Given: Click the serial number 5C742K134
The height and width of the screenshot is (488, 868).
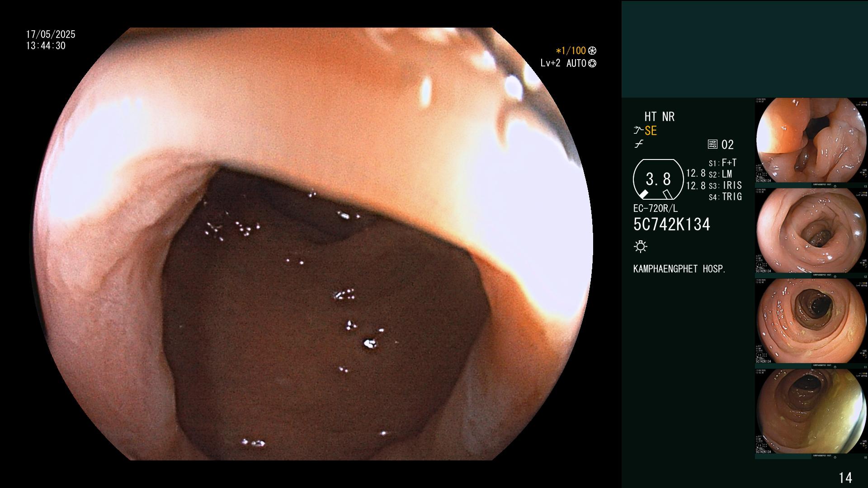Looking at the screenshot, I should pos(672,225).
